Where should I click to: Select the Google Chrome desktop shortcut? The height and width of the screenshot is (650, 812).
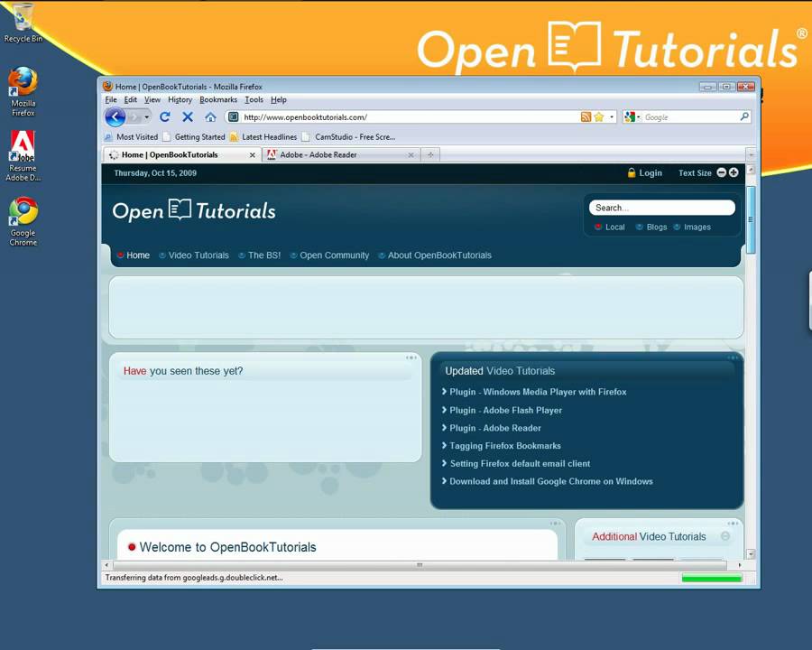tap(23, 221)
